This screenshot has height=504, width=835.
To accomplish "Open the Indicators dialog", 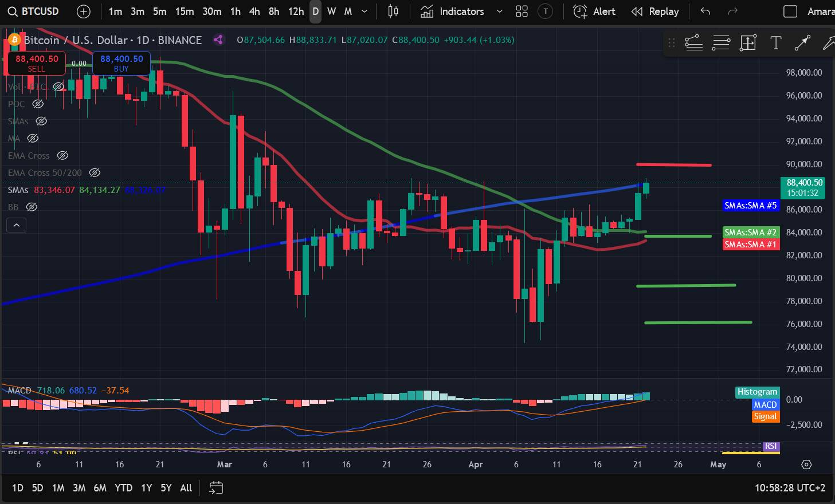I will click(x=453, y=11).
